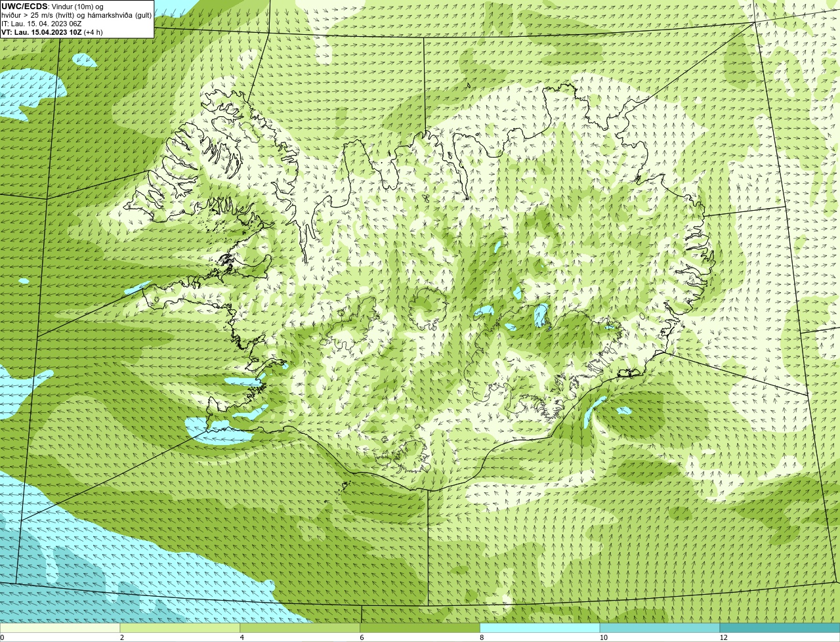Click the "2" scale label
Viewport: 840px width, 642px height.
(122, 637)
